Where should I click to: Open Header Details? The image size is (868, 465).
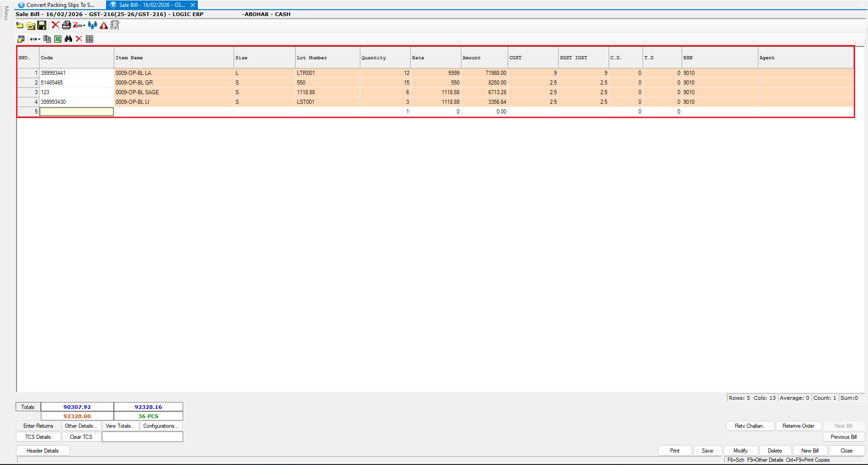pos(43,451)
